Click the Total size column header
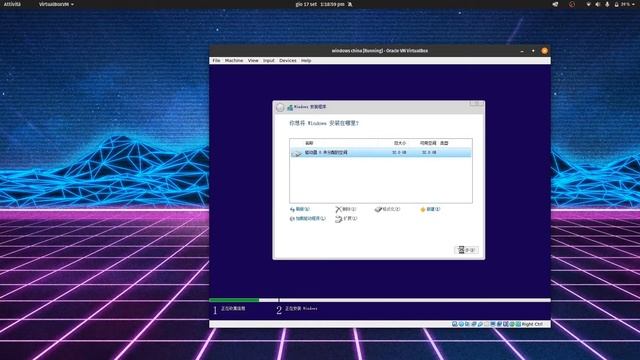The width and height of the screenshot is (640, 360). 400,143
